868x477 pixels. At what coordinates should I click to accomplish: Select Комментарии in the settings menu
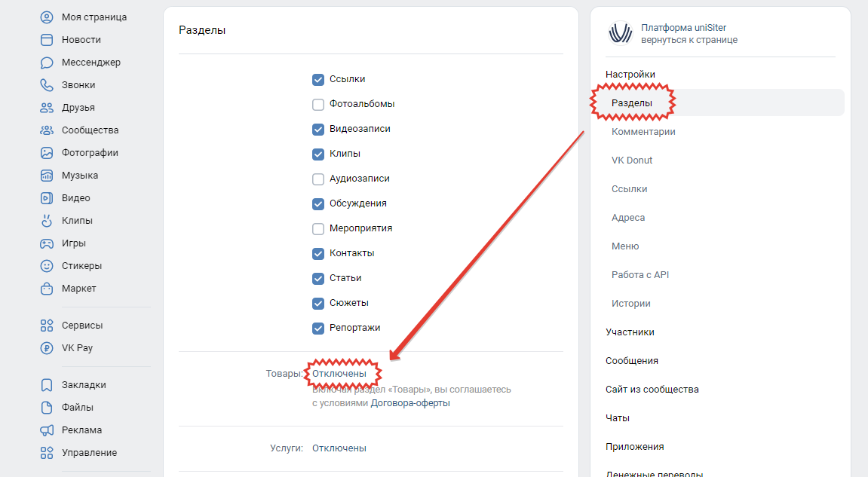tap(643, 132)
